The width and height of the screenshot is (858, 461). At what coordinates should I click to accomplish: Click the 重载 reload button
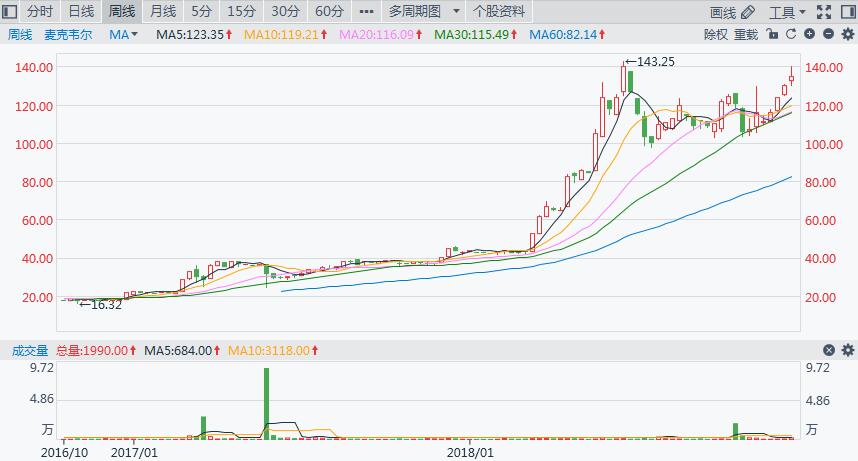(746, 34)
